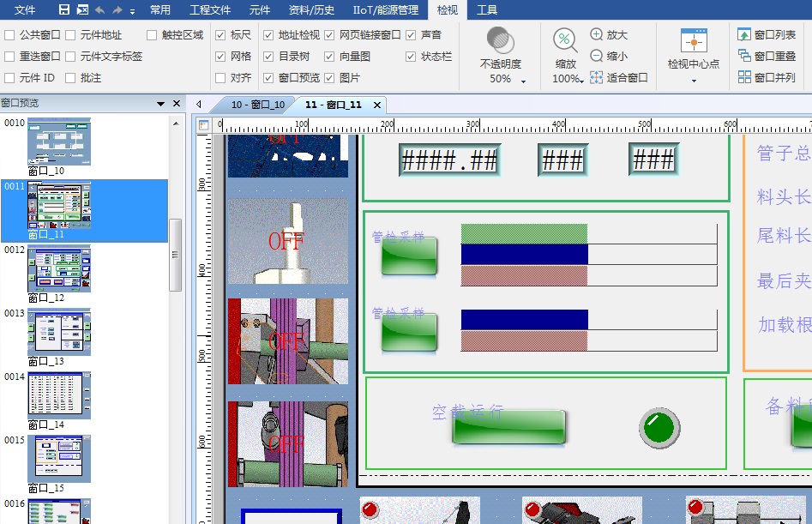This screenshot has width=812, height=524.
Task: Switch to the 10 - 窗口_10 tab
Action: tap(257, 105)
